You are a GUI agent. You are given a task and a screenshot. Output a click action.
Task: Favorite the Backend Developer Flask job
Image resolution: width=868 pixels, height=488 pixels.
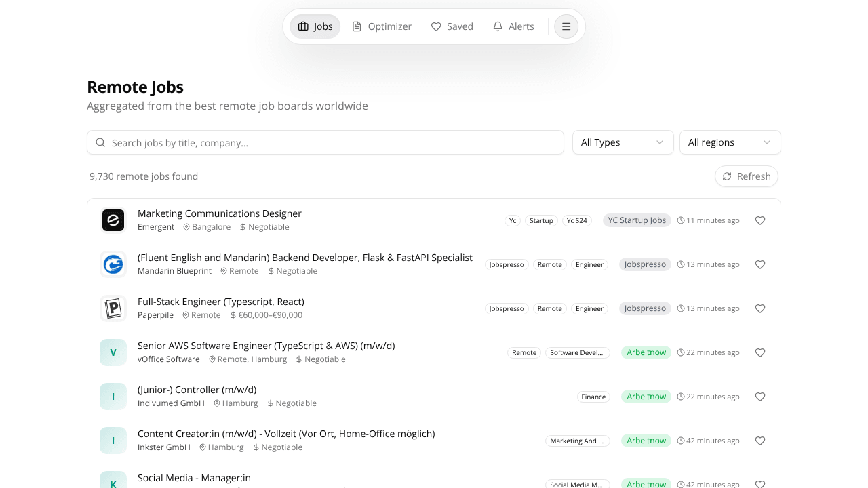pyautogui.click(x=760, y=264)
